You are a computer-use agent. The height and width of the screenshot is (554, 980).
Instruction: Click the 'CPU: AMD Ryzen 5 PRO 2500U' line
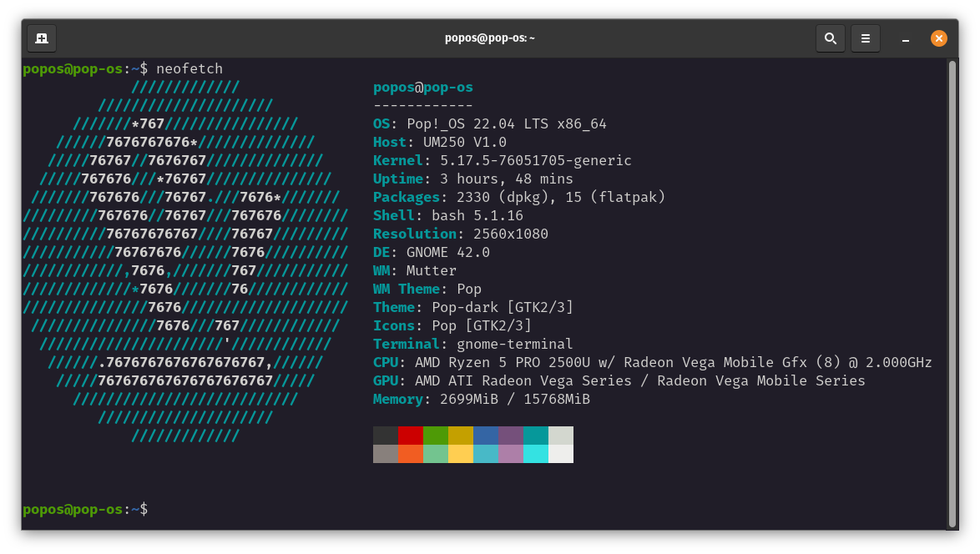coord(653,363)
